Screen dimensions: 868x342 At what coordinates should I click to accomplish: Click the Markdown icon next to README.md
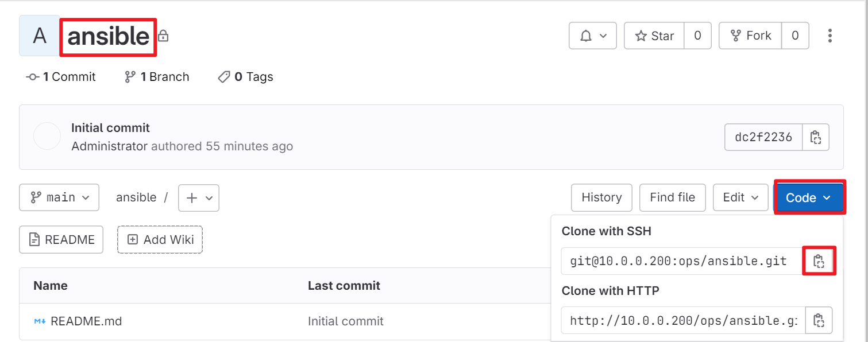coord(39,321)
